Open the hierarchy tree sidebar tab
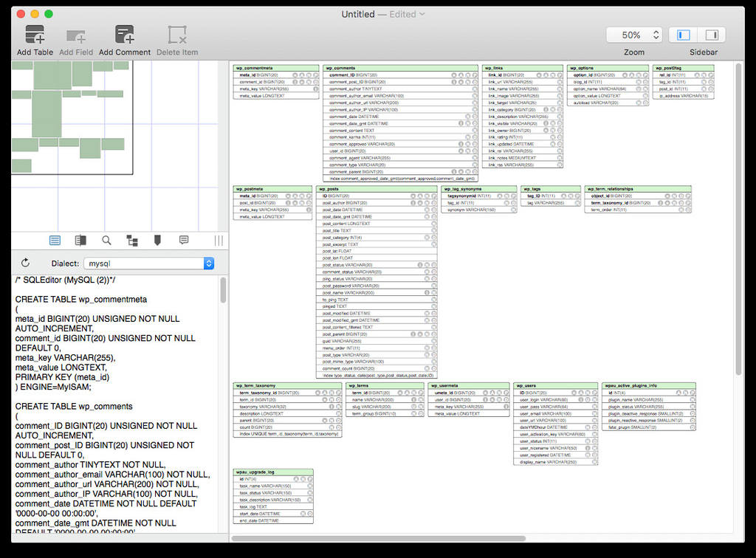 (x=132, y=241)
